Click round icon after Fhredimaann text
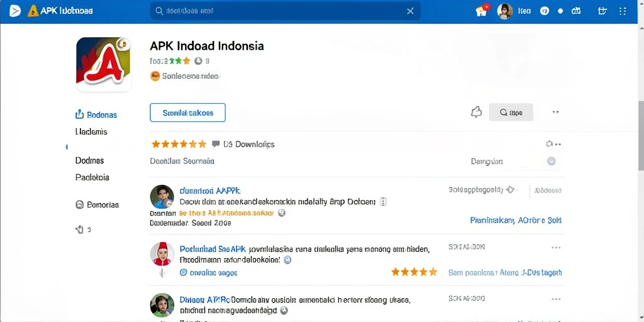644x322 pixels. 288,260
